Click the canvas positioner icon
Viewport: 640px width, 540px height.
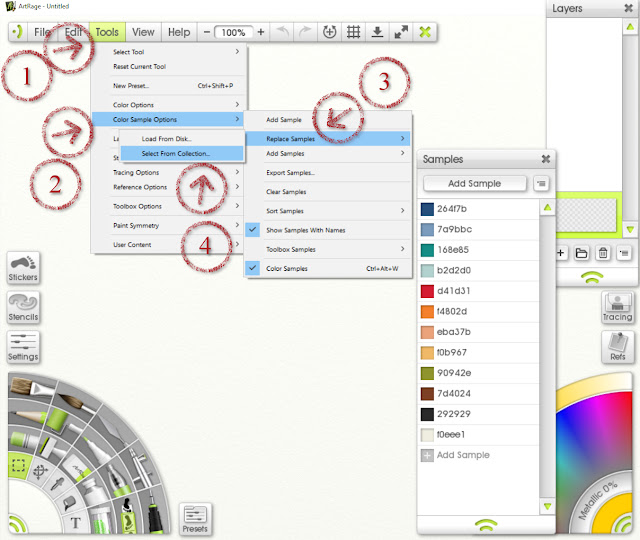[329, 32]
